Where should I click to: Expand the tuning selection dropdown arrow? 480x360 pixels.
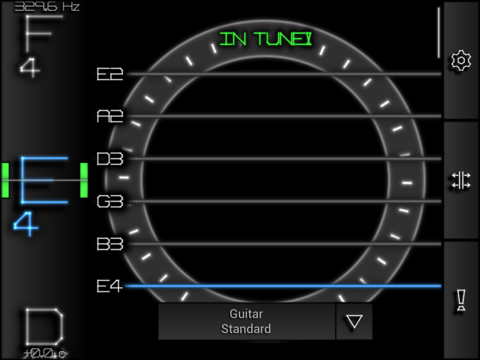coord(354,322)
